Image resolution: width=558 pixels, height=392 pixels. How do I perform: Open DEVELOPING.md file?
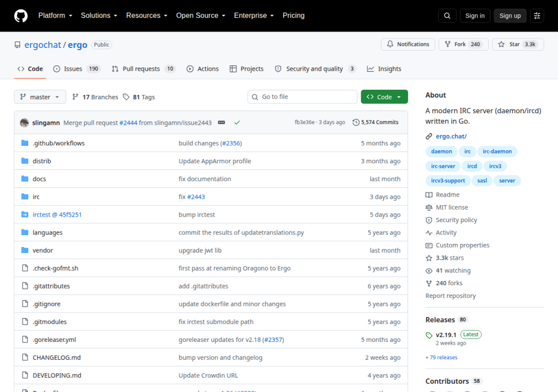[x=57, y=375]
